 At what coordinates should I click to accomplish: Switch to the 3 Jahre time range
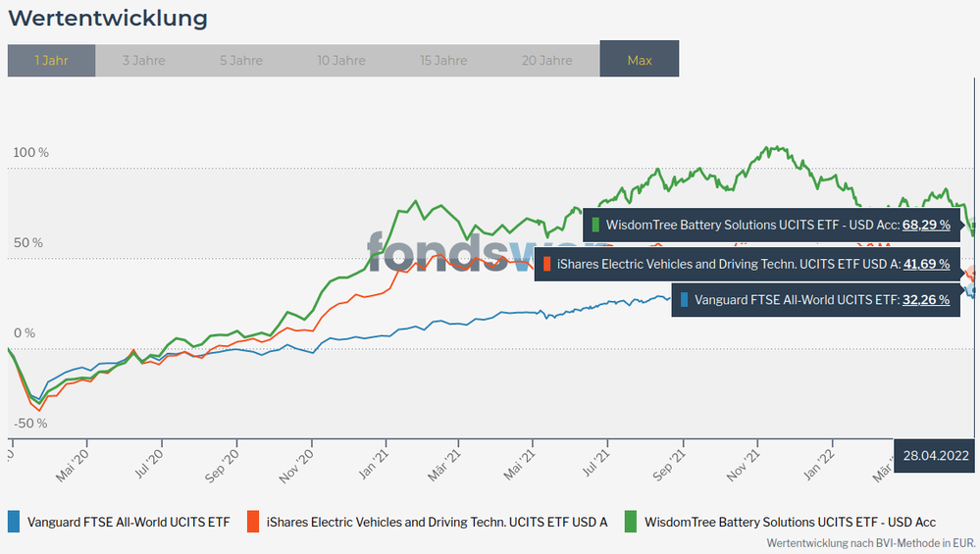coord(144,60)
